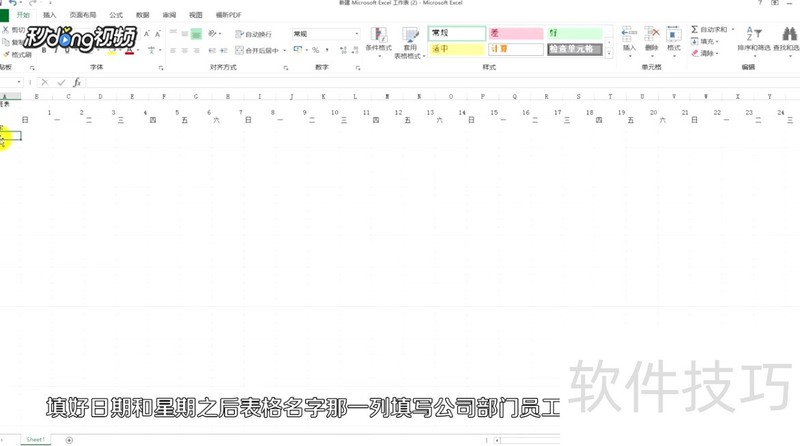The height and width of the screenshot is (446, 800).
Task: Open the AutoSum dropdown arrow
Action: (733, 29)
